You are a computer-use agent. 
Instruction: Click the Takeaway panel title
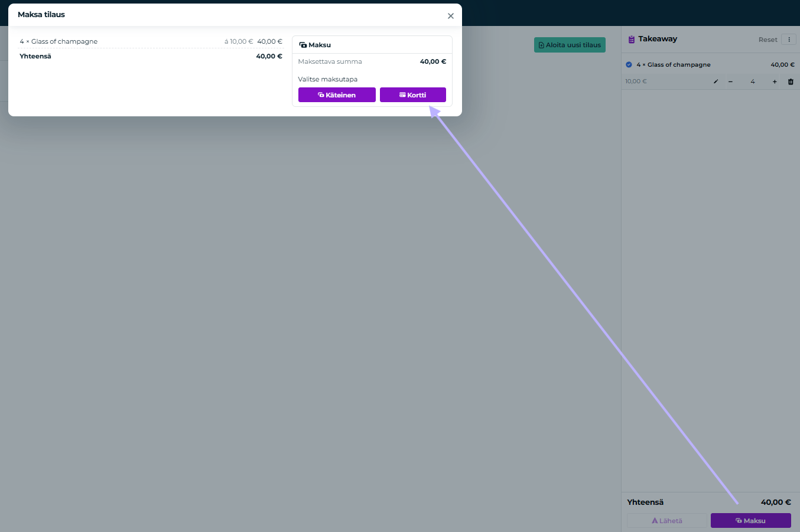tap(658, 39)
